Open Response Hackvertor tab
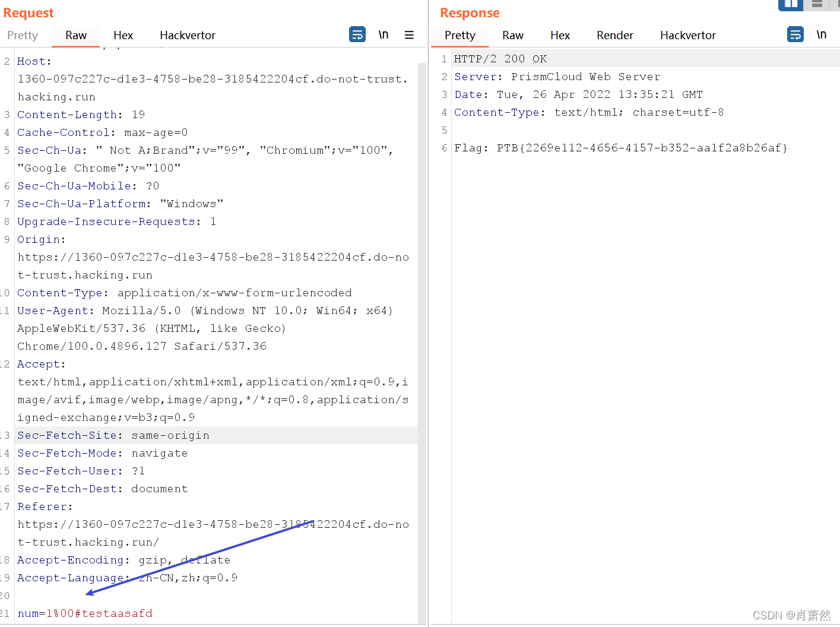 (x=688, y=35)
